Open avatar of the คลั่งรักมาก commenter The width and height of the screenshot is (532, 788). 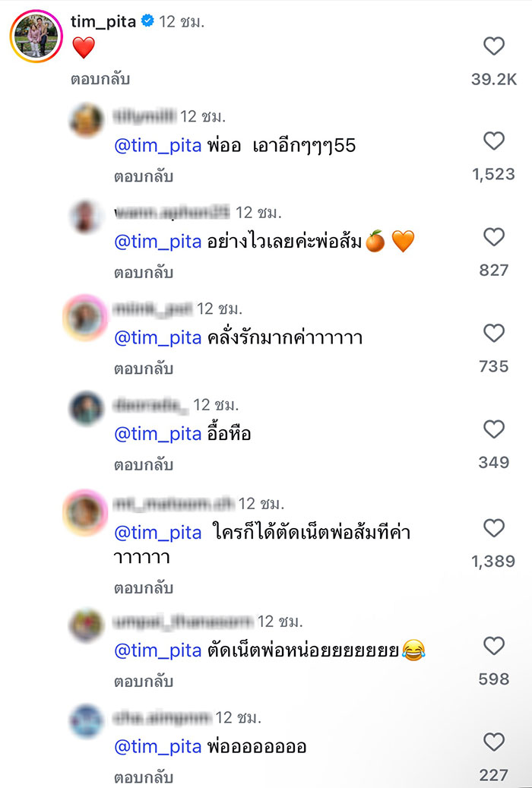[87, 313]
